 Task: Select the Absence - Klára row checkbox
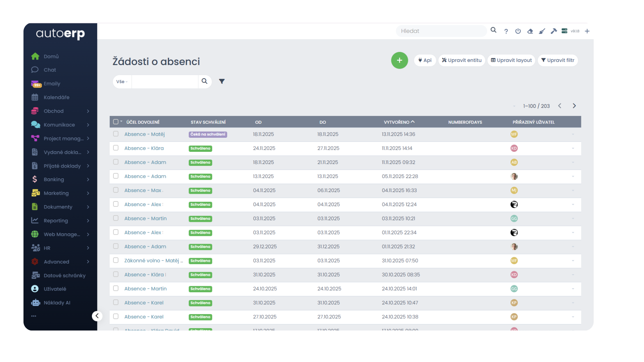point(116,148)
